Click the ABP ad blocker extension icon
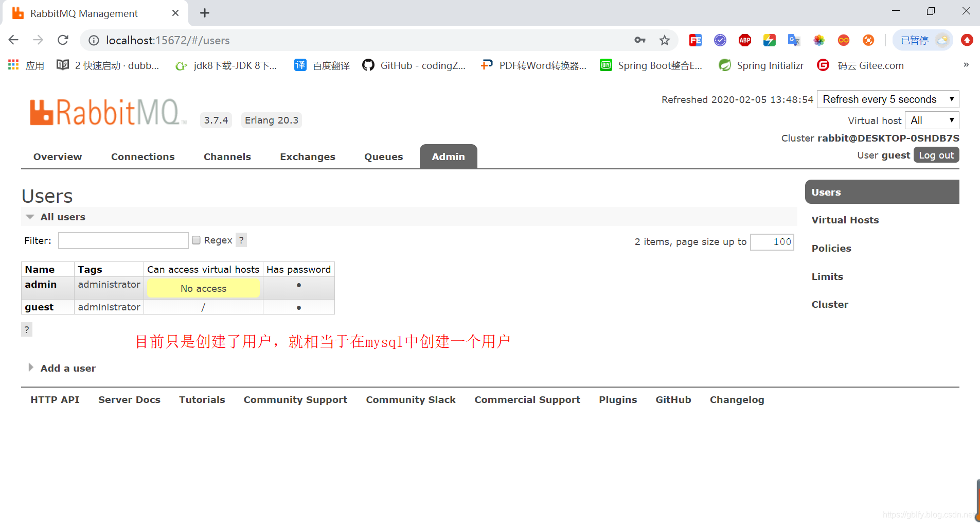Screen dimensions: 980x524 pos(745,40)
